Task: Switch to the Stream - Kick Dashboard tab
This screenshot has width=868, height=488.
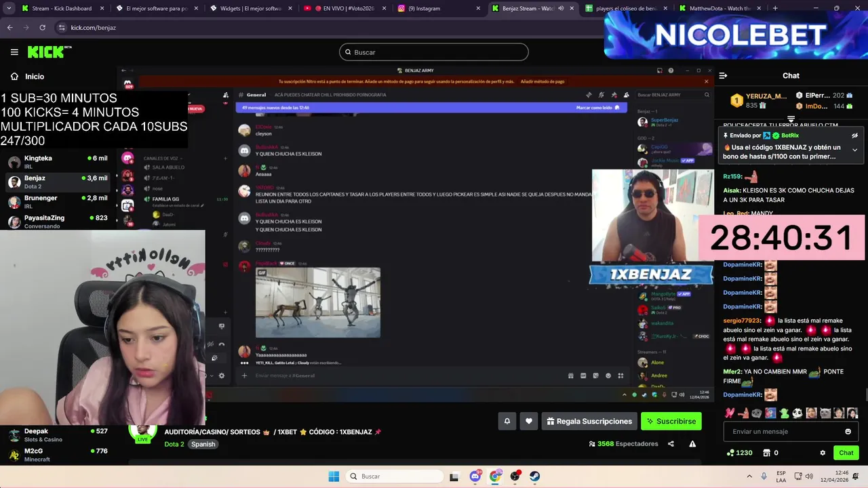Action: (x=61, y=9)
